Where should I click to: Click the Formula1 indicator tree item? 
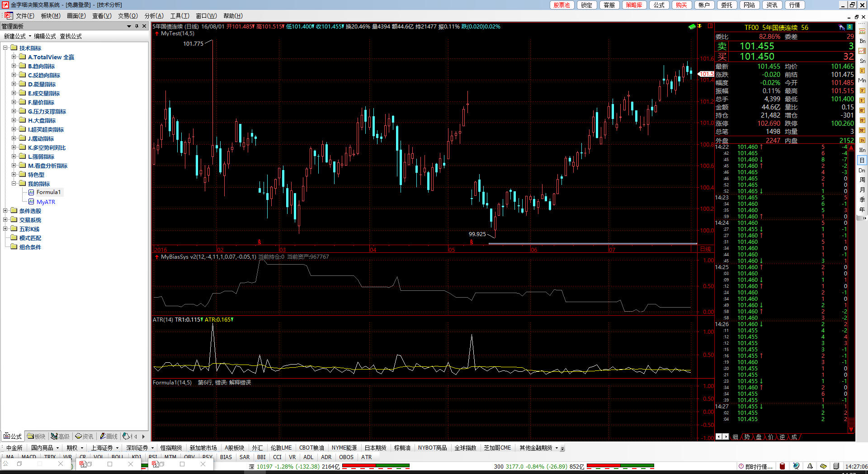coord(48,192)
